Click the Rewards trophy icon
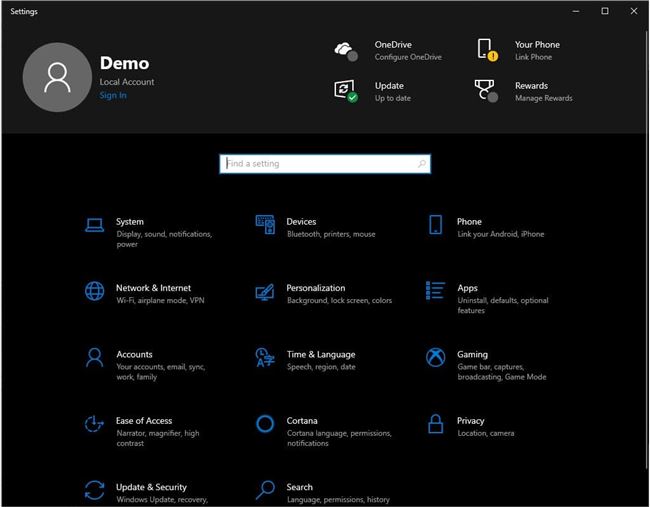 (x=486, y=91)
